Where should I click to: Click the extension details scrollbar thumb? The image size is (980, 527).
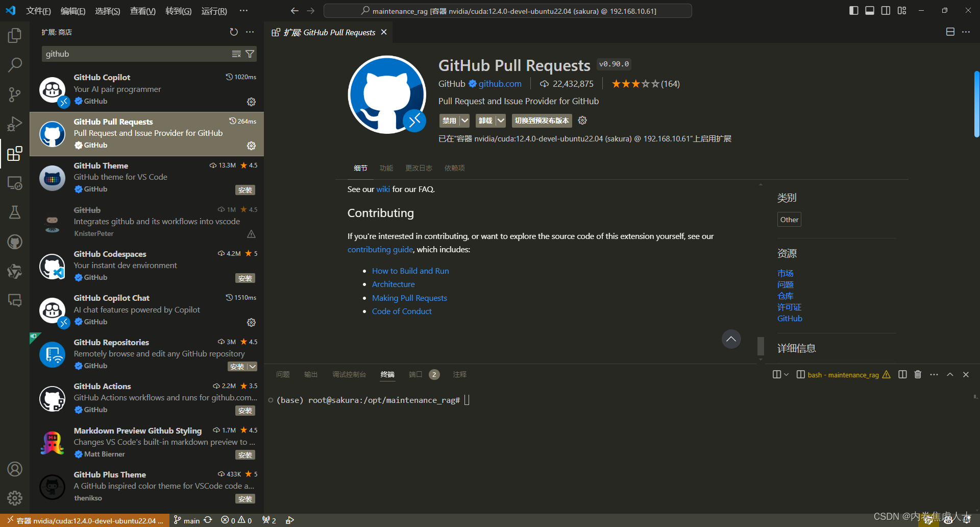click(761, 346)
